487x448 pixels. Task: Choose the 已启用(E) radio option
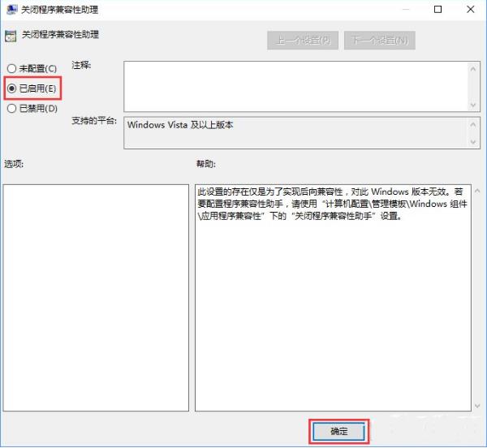pyautogui.click(x=11, y=88)
